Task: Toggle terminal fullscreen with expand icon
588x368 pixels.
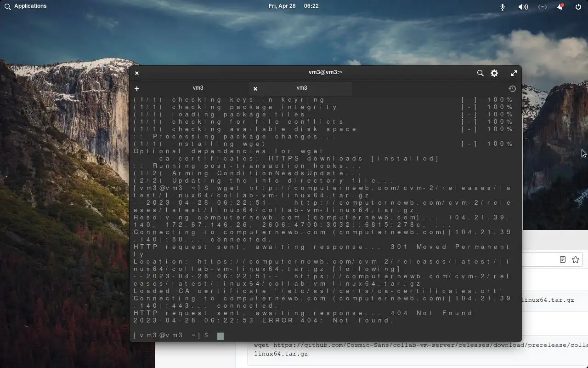Action: pos(514,73)
